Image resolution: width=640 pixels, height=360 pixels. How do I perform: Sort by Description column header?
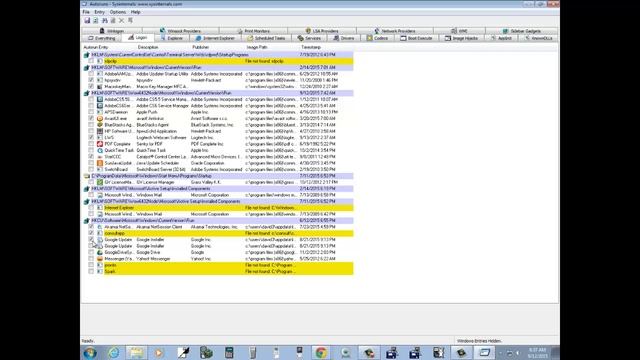[x=148, y=47]
